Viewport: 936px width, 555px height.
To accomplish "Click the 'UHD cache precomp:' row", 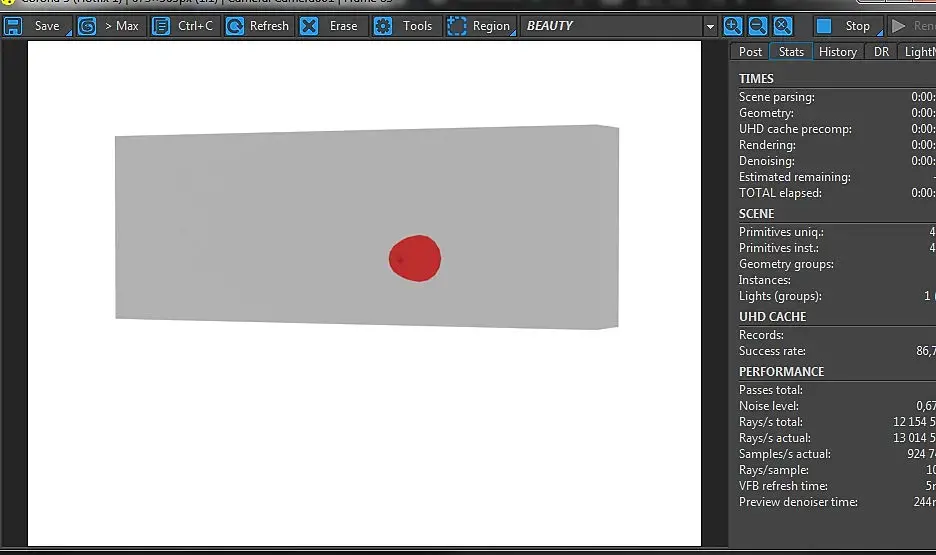I will (x=837, y=129).
